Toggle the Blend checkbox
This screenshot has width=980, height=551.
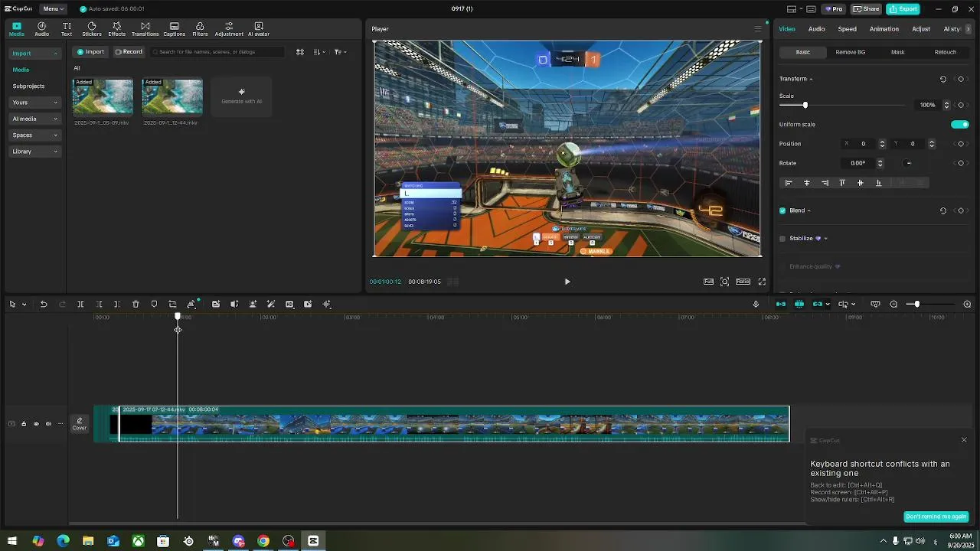pos(782,210)
